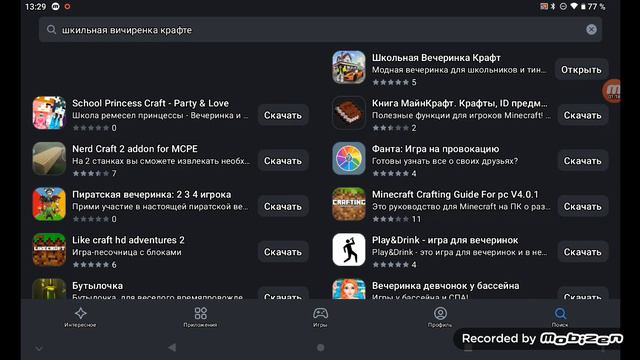Tap the Nerd Craft 2 addon icon
Viewport: 640px width, 360px height.
(x=49, y=159)
